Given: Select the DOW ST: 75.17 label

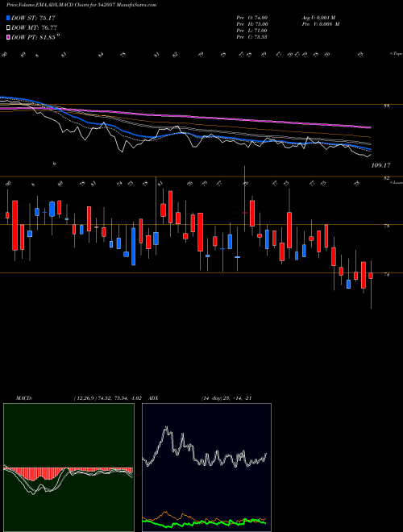Looking at the screenshot, I should [33, 18].
